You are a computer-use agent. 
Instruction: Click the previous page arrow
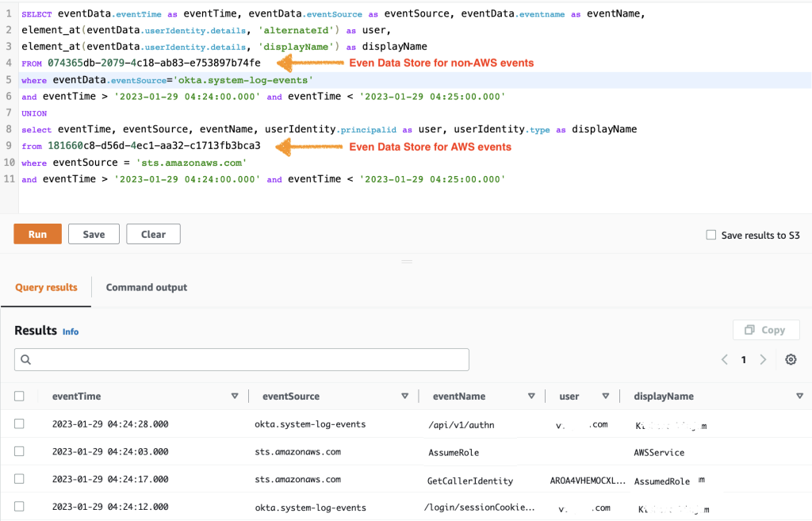tap(724, 359)
